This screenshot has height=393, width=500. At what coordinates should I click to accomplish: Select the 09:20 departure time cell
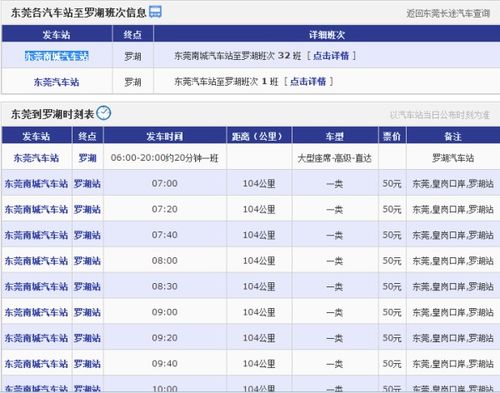click(x=165, y=338)
